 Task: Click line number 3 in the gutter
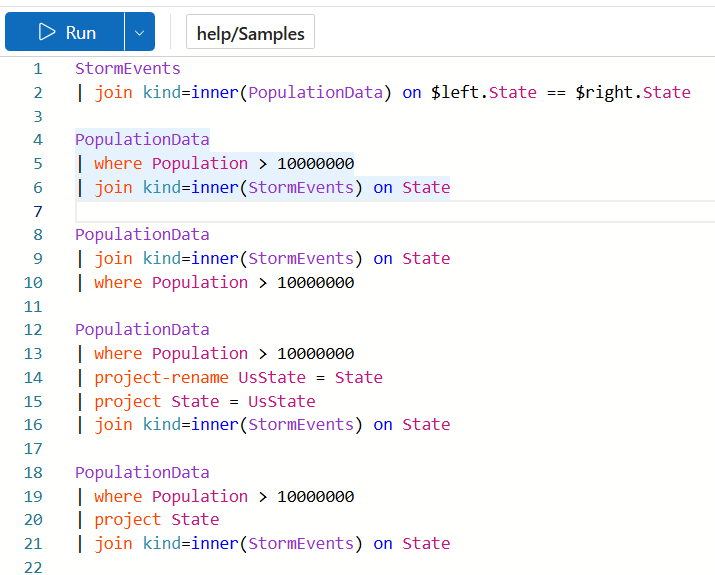coord(38,116)
